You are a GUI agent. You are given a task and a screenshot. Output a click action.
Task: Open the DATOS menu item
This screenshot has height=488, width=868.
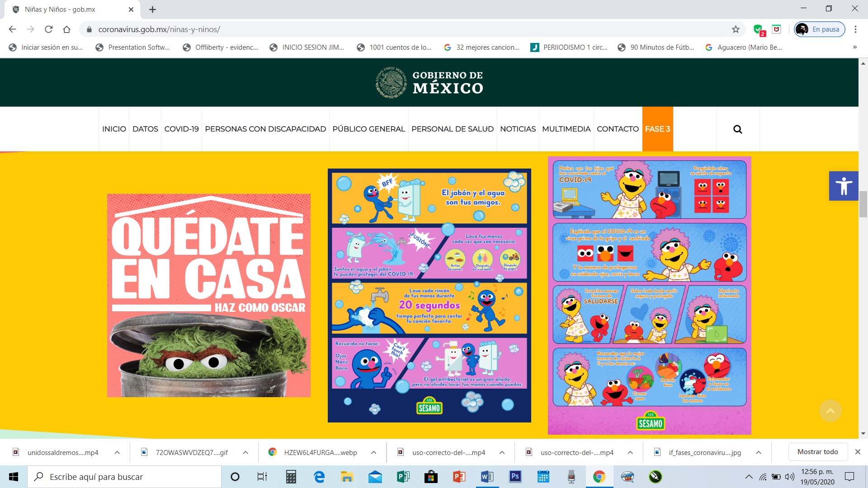pos(145,129)
